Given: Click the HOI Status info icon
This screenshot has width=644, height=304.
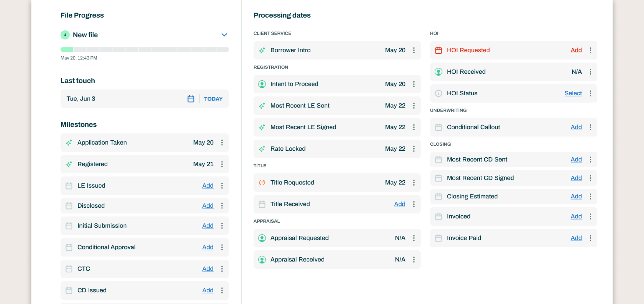Looking at the screenshot, I should 438,93.
